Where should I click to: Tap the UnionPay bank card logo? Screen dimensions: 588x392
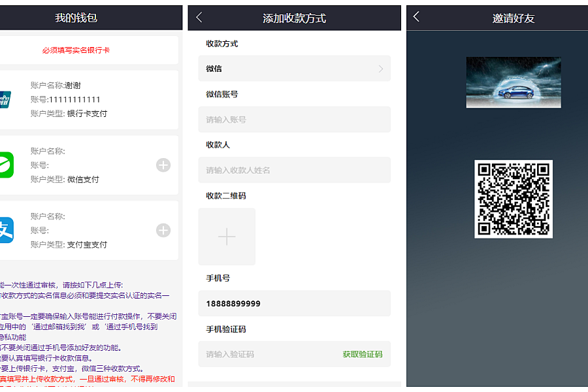pos(5,100)
